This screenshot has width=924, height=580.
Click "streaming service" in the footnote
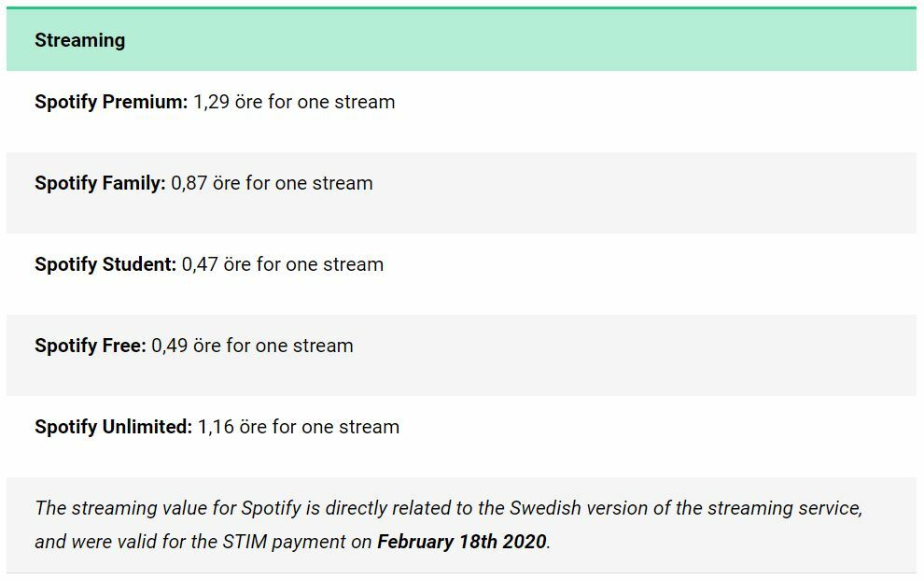(785, 509)
